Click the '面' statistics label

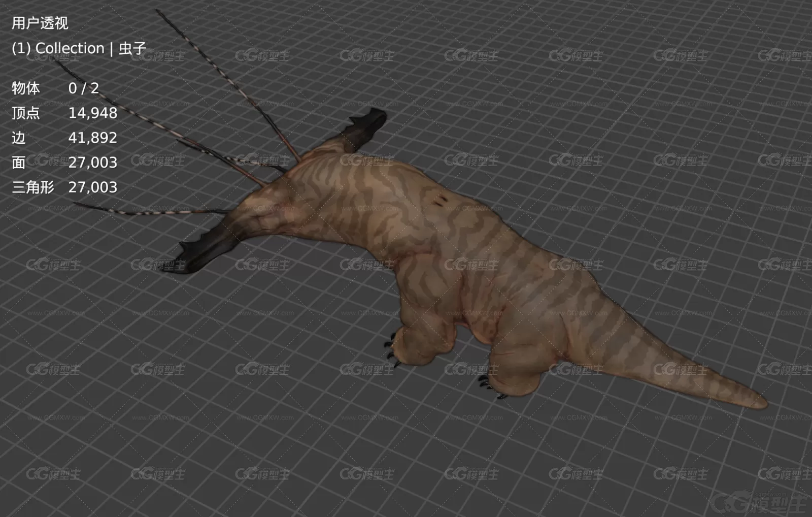(19, 163)
